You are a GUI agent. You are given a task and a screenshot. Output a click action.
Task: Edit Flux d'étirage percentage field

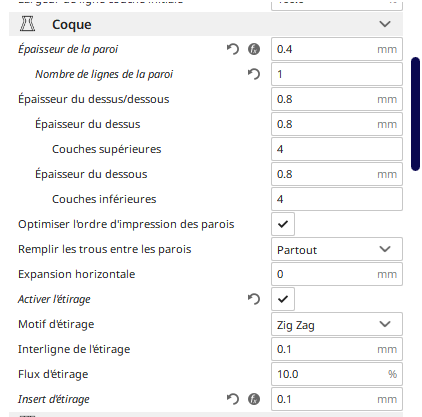pos(337,374)
